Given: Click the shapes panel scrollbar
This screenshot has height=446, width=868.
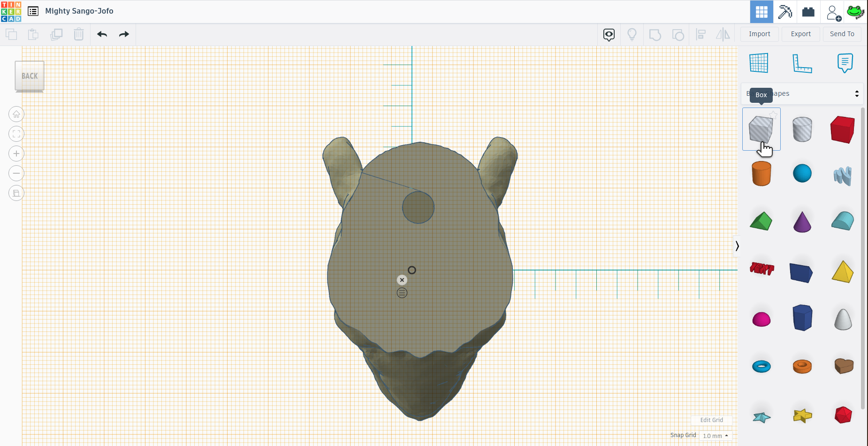Looking at the screenshot, I should point(862,258).
